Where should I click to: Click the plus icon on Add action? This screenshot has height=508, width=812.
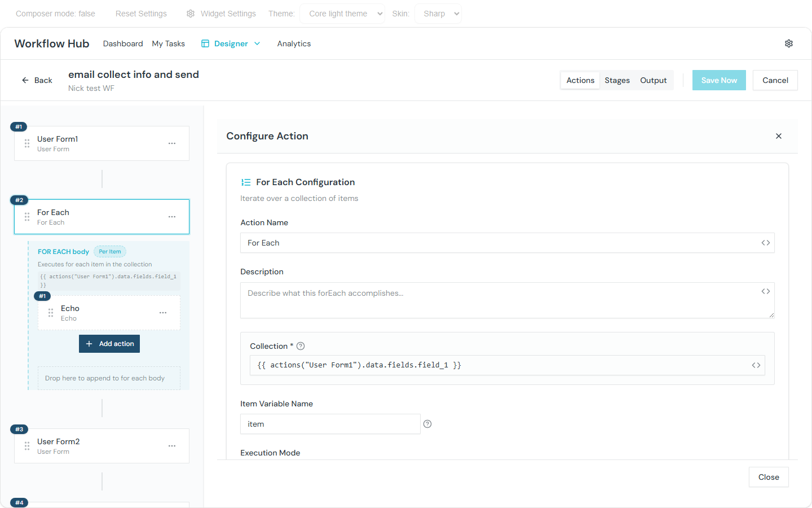(89, 344)
